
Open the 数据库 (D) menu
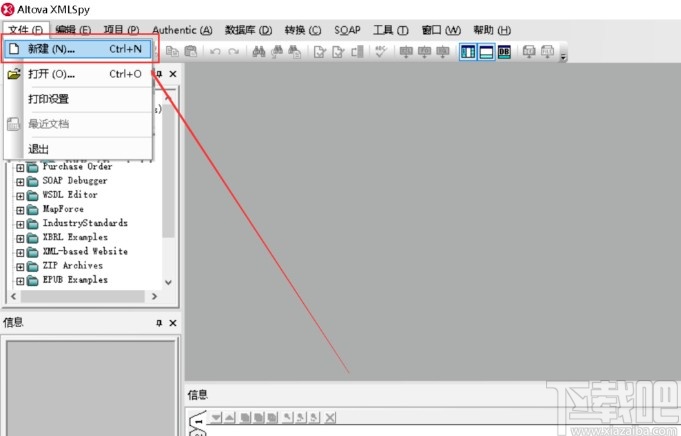click(x=248, y=30)
